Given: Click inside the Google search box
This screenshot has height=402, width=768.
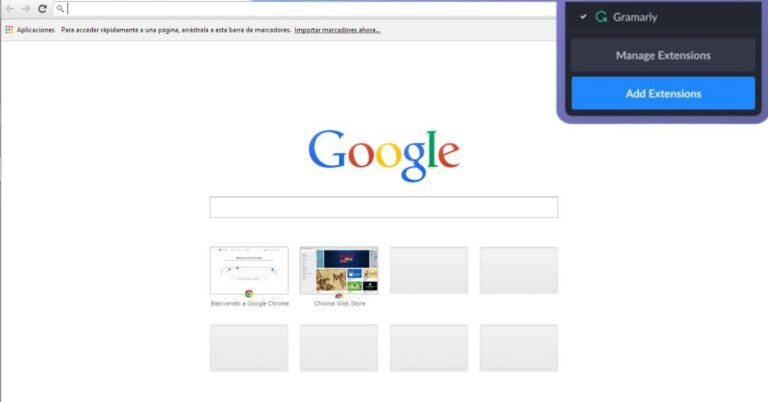Looking at the screenshot, I should 384,207.
